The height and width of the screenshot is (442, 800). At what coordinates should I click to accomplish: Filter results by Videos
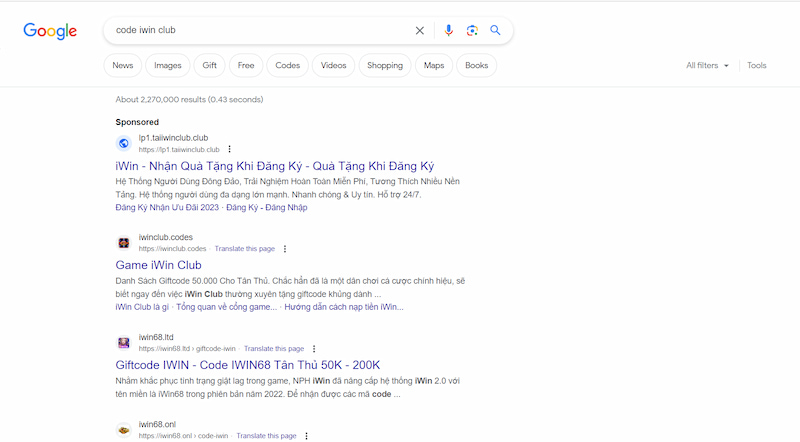coord(331,66)
